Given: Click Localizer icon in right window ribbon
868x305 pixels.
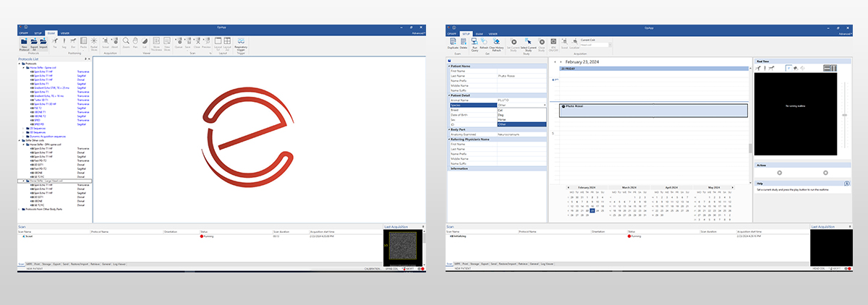Looking at the screenshot, I should (x=574, y=43).
